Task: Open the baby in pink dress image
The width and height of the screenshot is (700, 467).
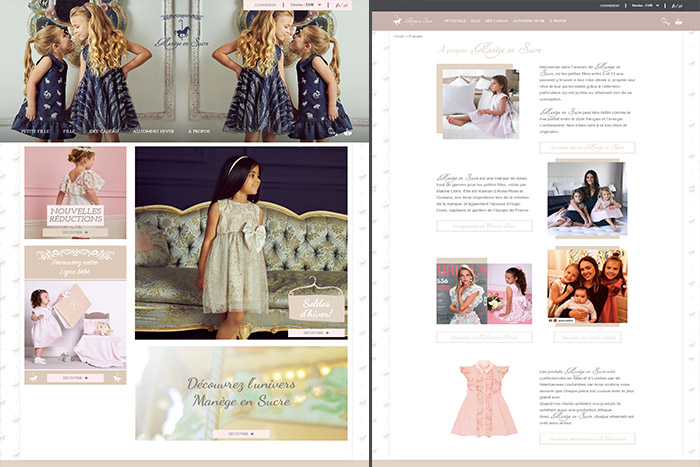Action: coord(75,325)
